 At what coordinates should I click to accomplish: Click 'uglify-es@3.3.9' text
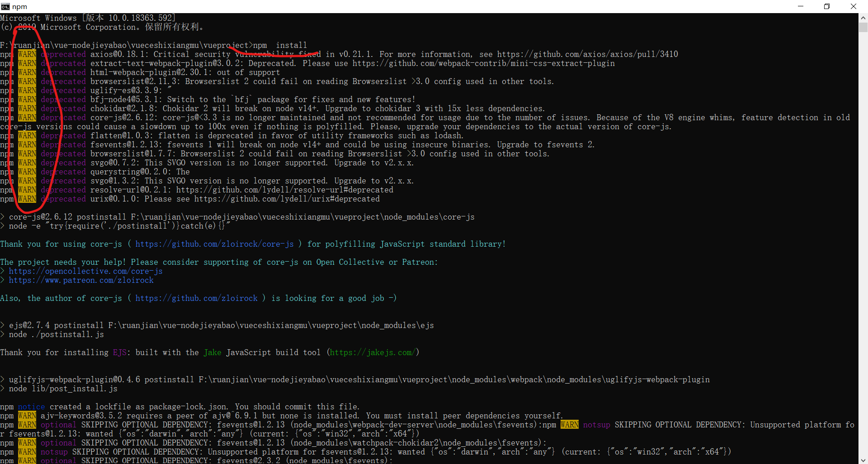[x=124, y=90]
